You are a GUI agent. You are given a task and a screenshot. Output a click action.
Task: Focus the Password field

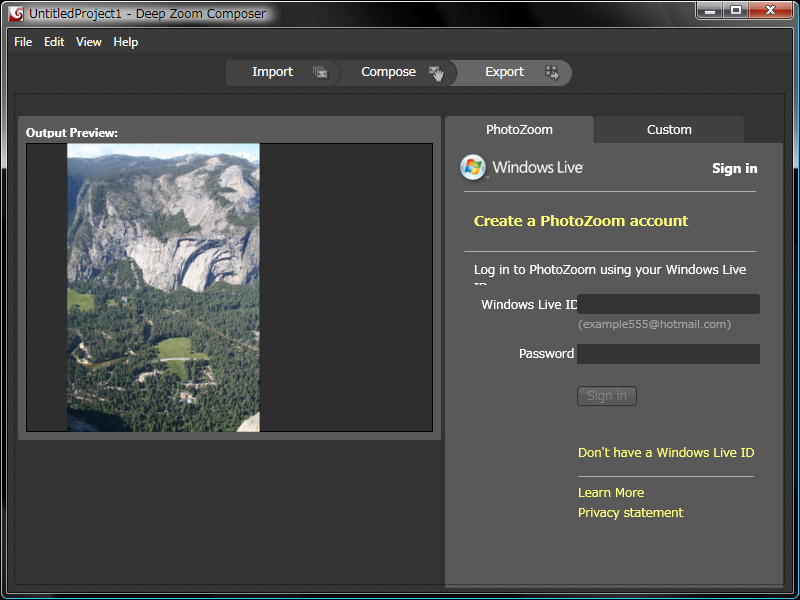tap(668, 354)
